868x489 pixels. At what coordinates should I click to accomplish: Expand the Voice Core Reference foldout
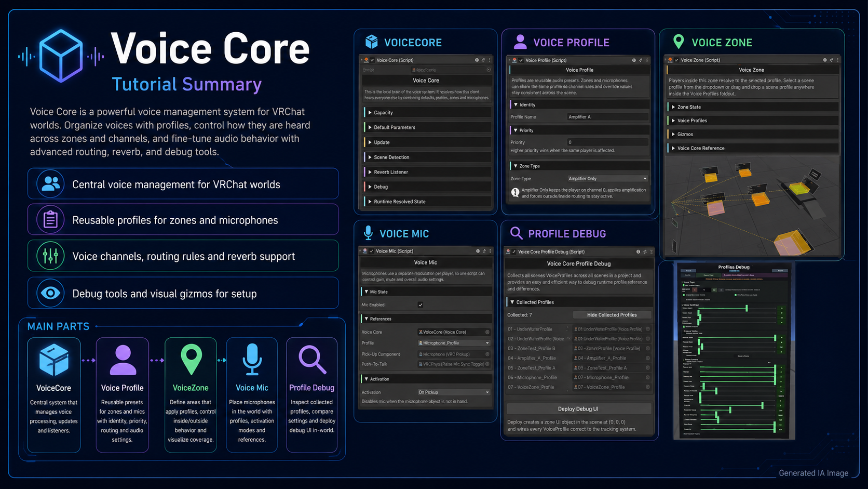pos(753,148)
